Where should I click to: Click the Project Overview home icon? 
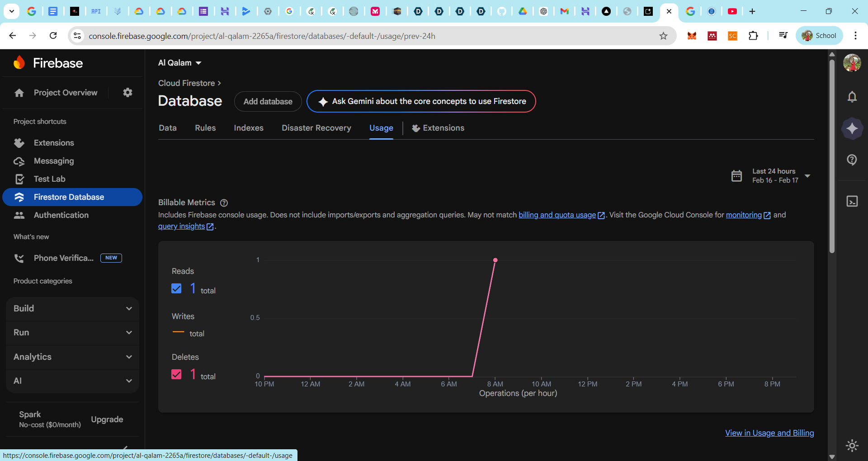pos(19,93)
